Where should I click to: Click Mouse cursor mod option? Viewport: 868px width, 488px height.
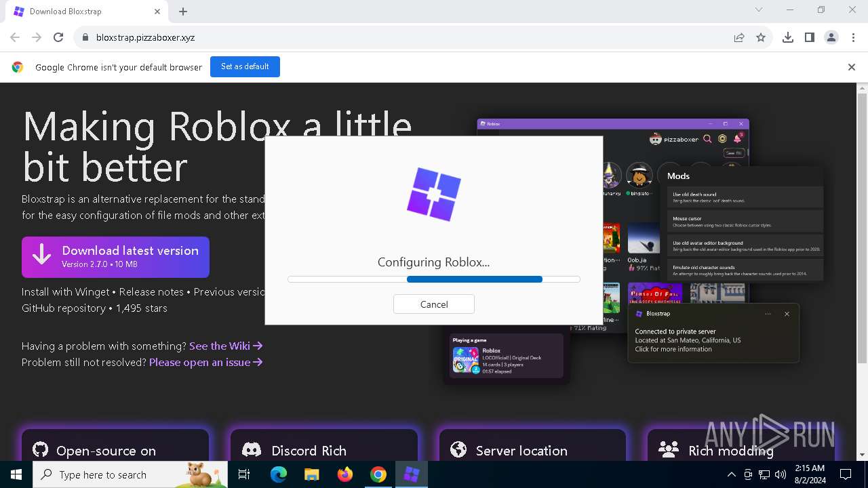click(745, 222)
